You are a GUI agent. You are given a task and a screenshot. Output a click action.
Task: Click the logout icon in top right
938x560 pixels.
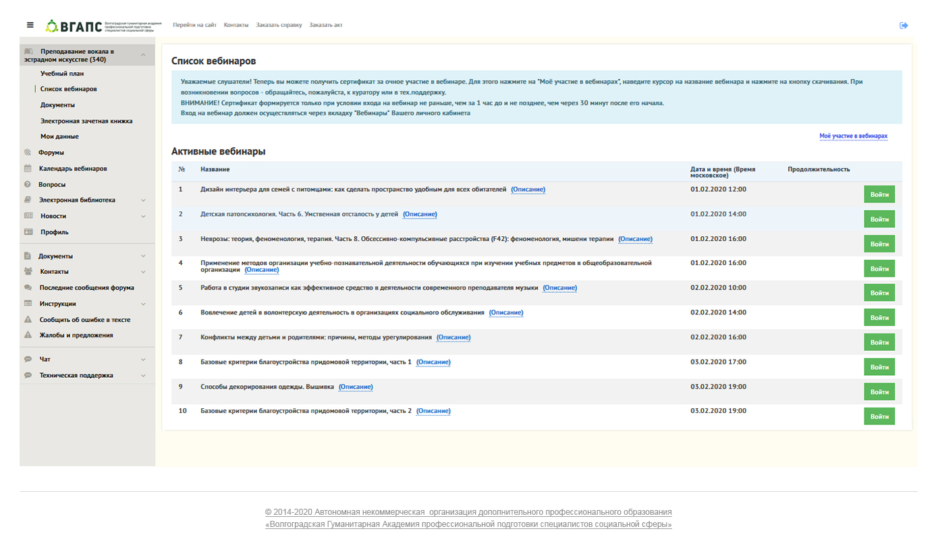[904, 26]
